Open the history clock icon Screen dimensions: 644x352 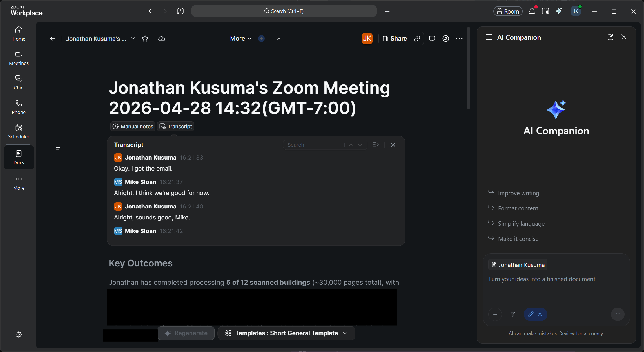pos(181,11)
